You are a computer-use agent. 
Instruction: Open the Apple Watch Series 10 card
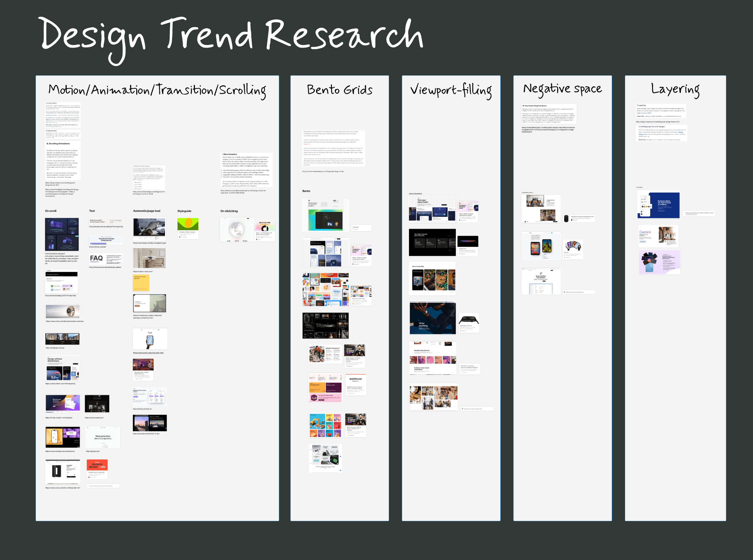coord(469,323)
